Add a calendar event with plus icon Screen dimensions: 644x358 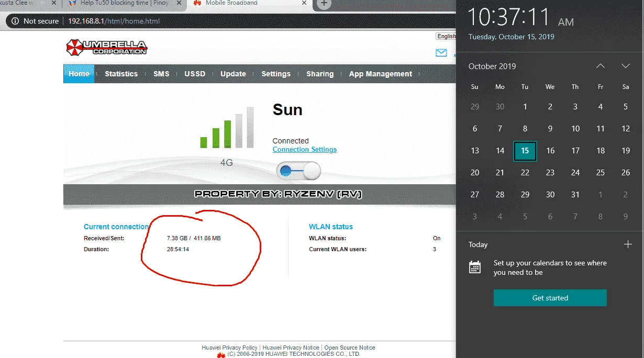tap(628, 244)
